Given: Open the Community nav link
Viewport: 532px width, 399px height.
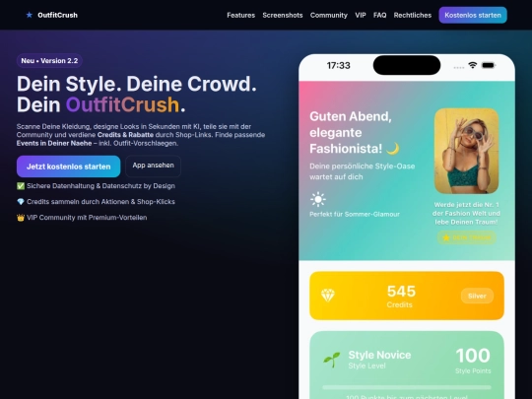Looking at the screenshot, I should pos(329,15).
